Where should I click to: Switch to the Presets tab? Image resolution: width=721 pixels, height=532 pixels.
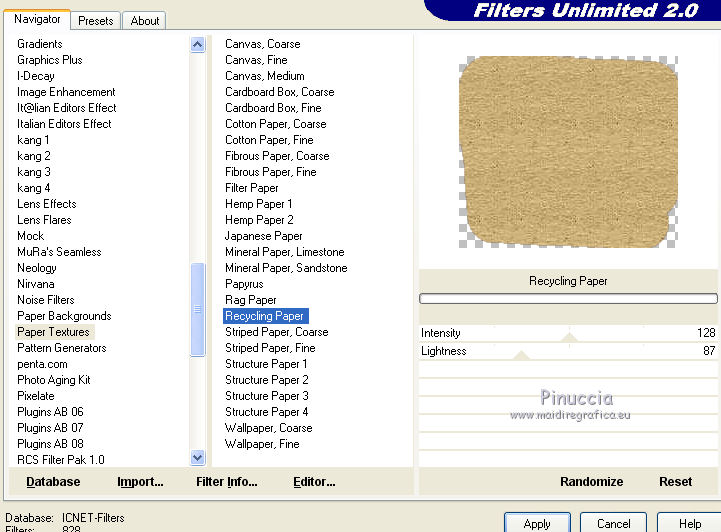tap(96, 21)
